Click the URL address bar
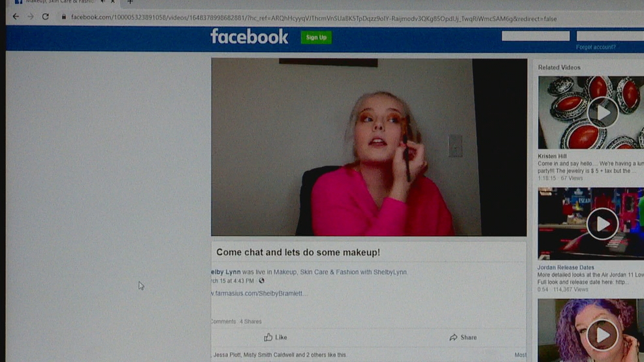The height and width of the screenshot is (362, 644). click(x=314, y=18)
